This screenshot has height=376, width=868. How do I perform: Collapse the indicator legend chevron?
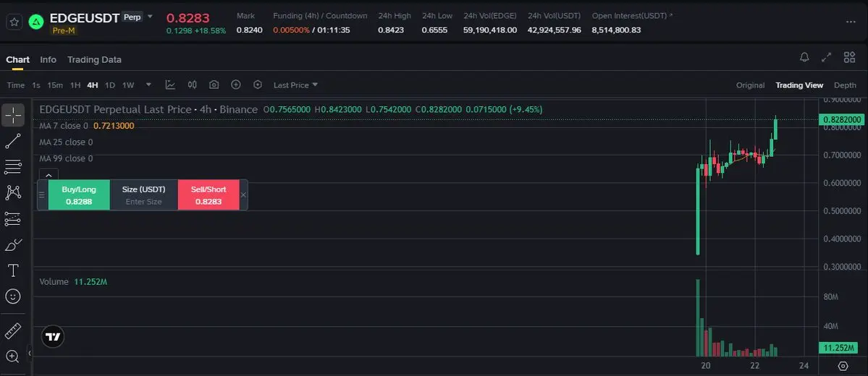[x=49, y=175]
